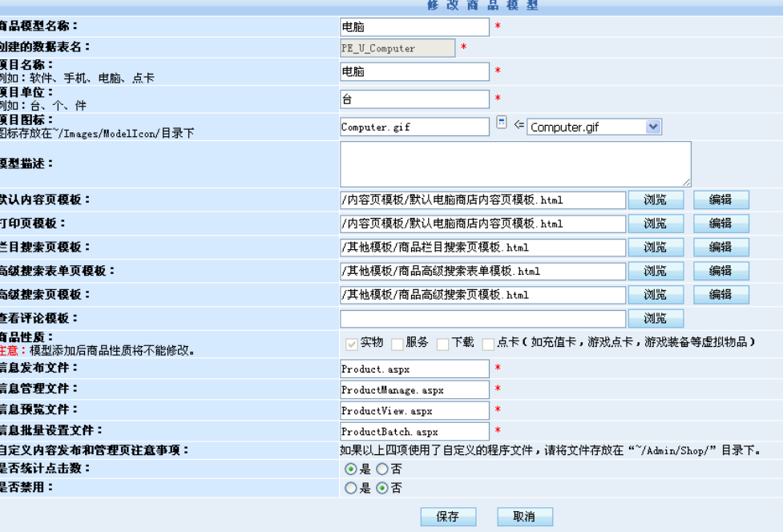Screen dimensions: 783x532
Task: Open the Computer.gif icon dropdown
Action: click(652, 127)
